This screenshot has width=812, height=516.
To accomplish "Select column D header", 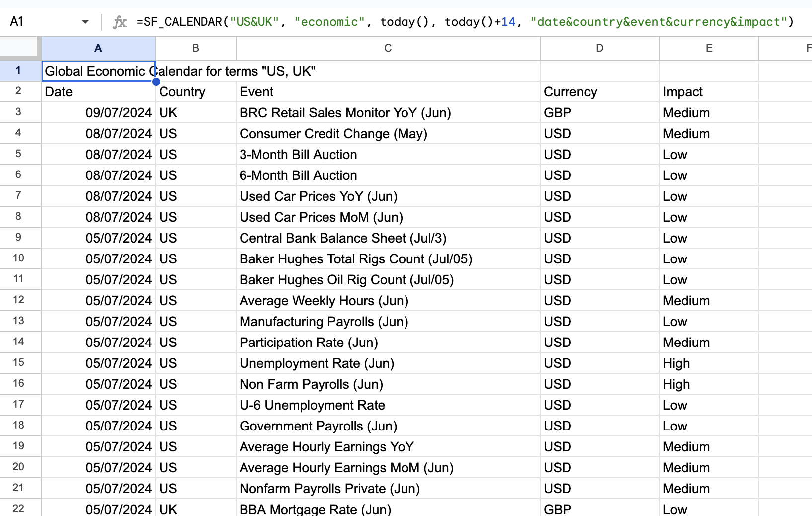I will [x=600, y=48].
